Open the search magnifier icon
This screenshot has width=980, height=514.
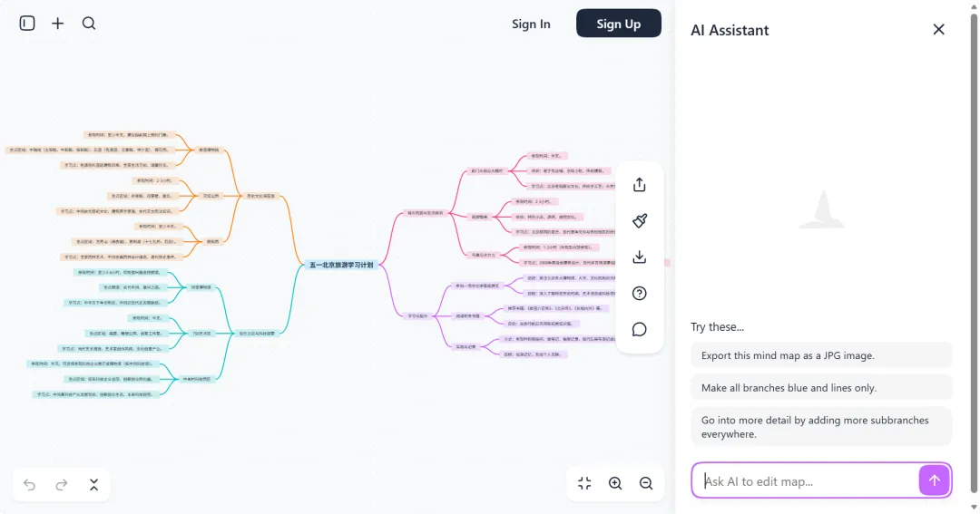pyautogui.click(x=89, y=24)
